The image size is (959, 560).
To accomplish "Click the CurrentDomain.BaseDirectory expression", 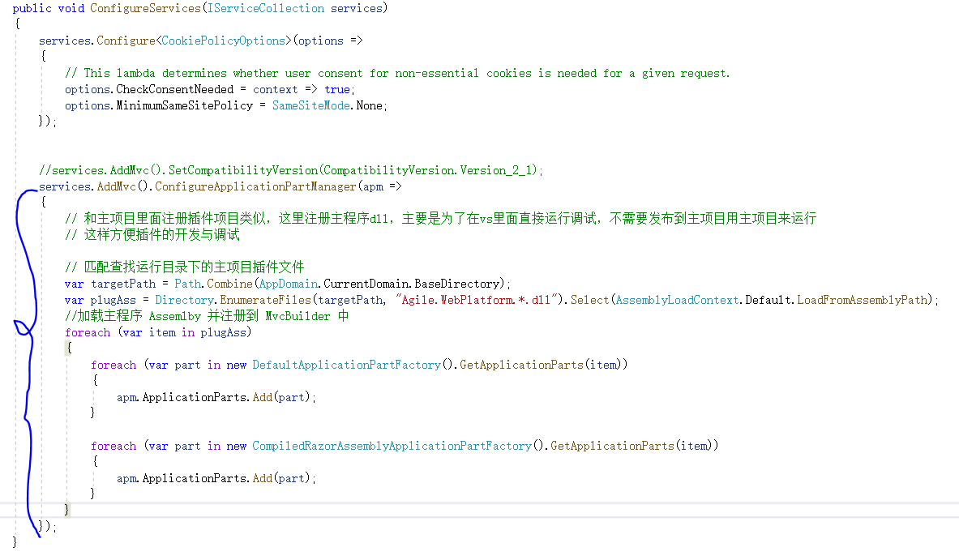I will coord(411,284).
